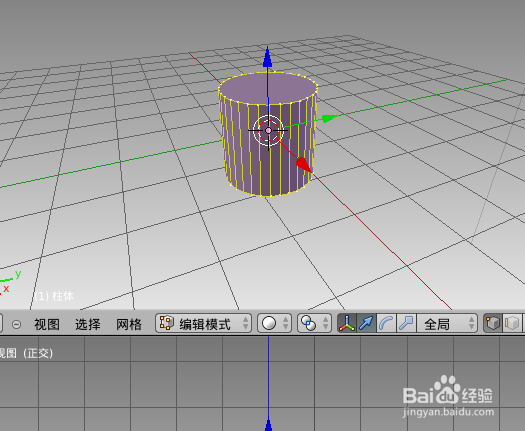Open the 选择 menu
This screenshot has width=525, height=431.
point(88,324)
